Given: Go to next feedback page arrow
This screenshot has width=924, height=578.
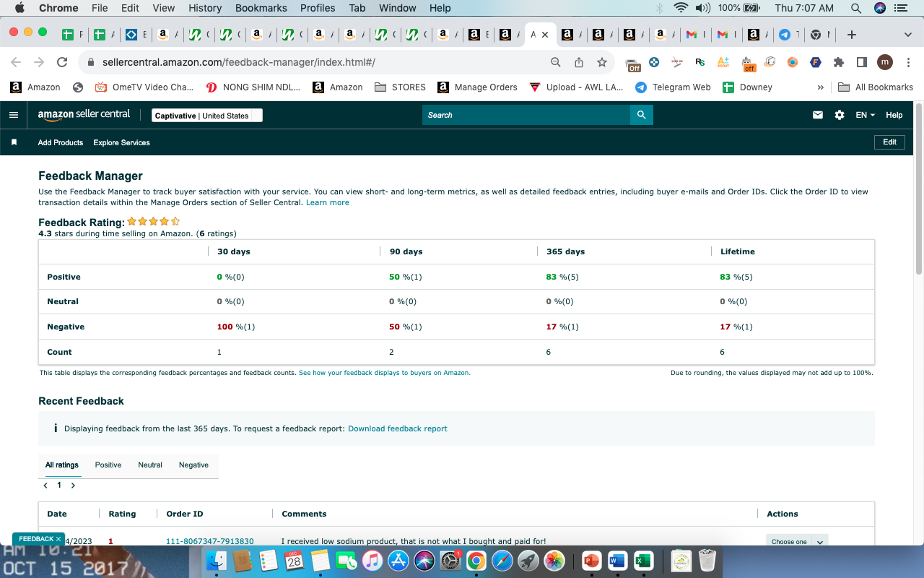Looking at the screenshot, I should pyautogui.click(x=73, y=486).
